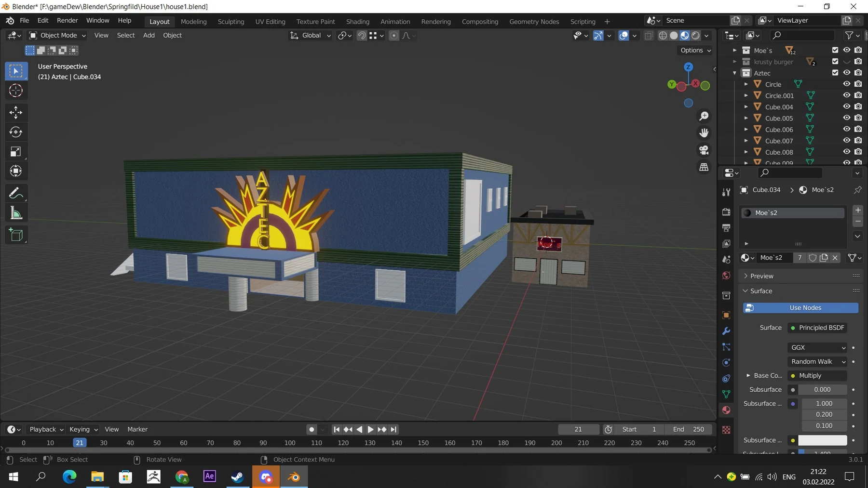The width and height of the screenshot is (868, 488).
Task: Toggle auto keying record button
Action: 312,429
